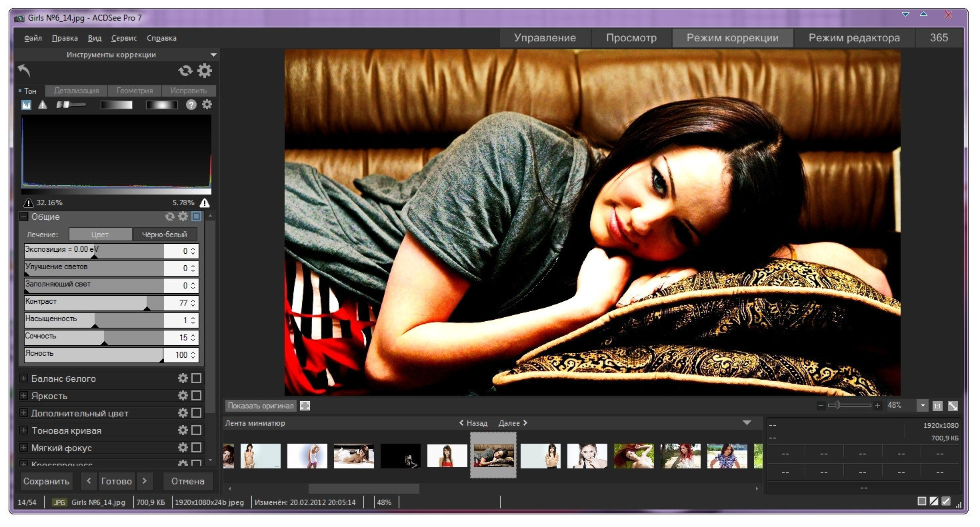Image resolution: width=980 pixels, height=527 pixels.
Task: Enable the exposure warning triangle icon
Action: pos(43,105)
